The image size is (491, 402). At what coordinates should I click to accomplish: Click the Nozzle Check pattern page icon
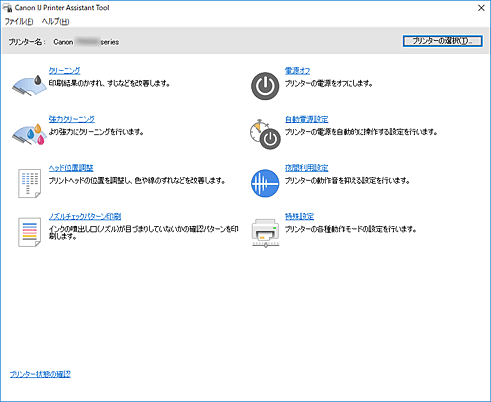tap(29, 232)
